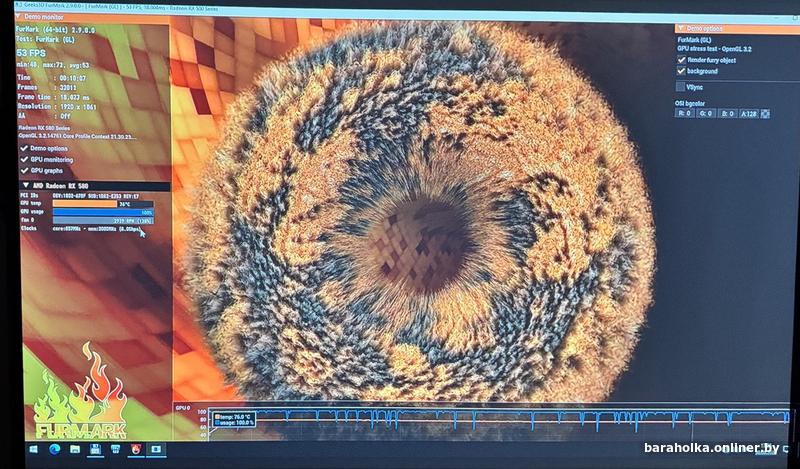The height and width of the screenshot is (469, 800).
Task: Open File Explorer from the taskbar
Action: pyautogui.click(x=75, y=450)
